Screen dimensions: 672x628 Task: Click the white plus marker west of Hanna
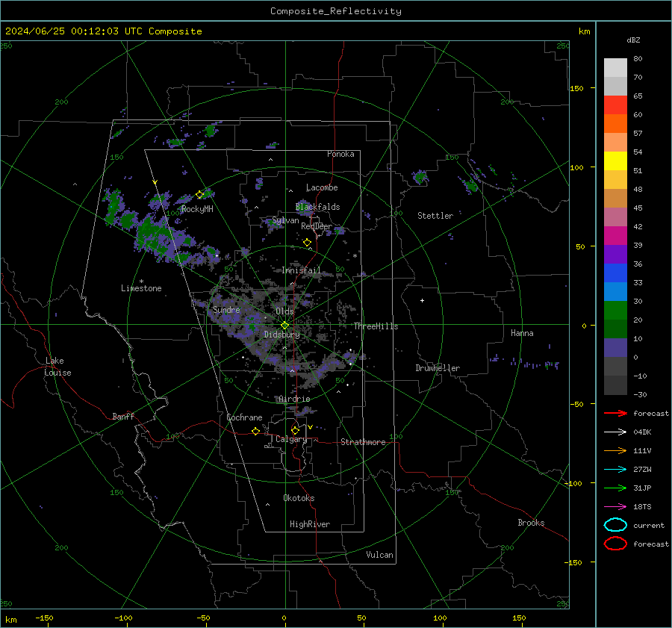422,300
